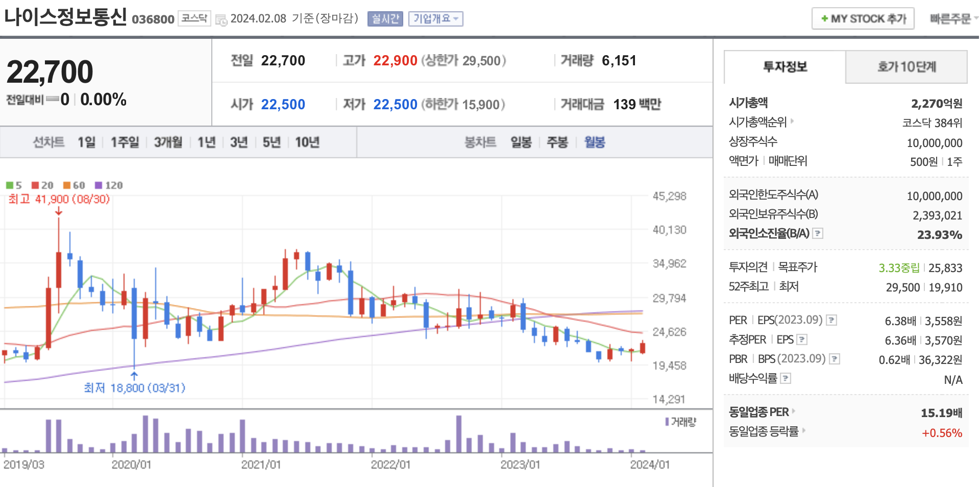Click the 거래량 volume legend marker
The width and height of the screenshot is (980, 487).
(681, 422)
